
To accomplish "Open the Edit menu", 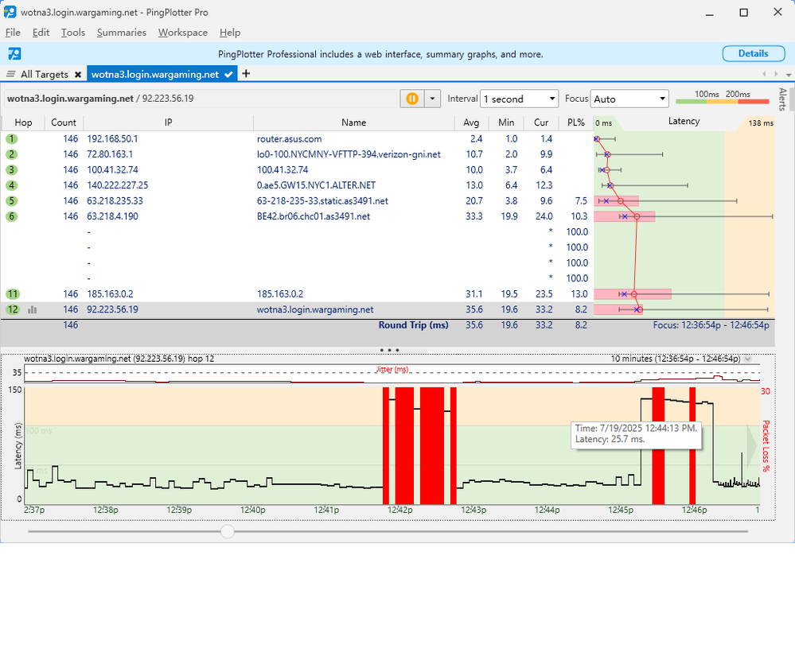I will coord(41,33).
